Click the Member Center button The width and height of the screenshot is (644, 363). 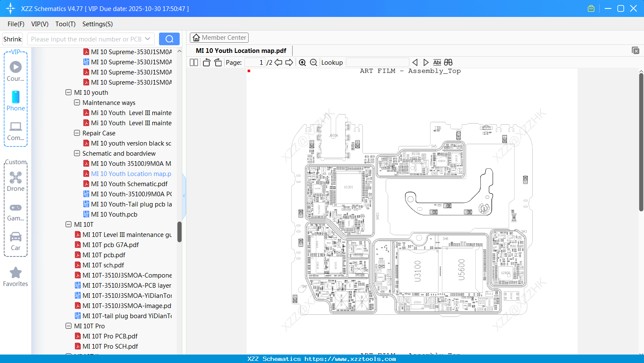point(219,37)
